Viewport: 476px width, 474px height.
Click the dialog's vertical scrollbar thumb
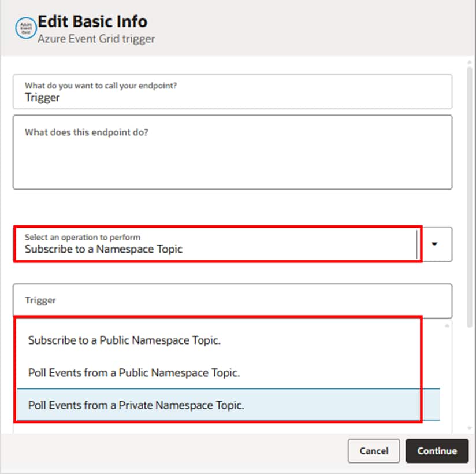click(x=470, y=191)
